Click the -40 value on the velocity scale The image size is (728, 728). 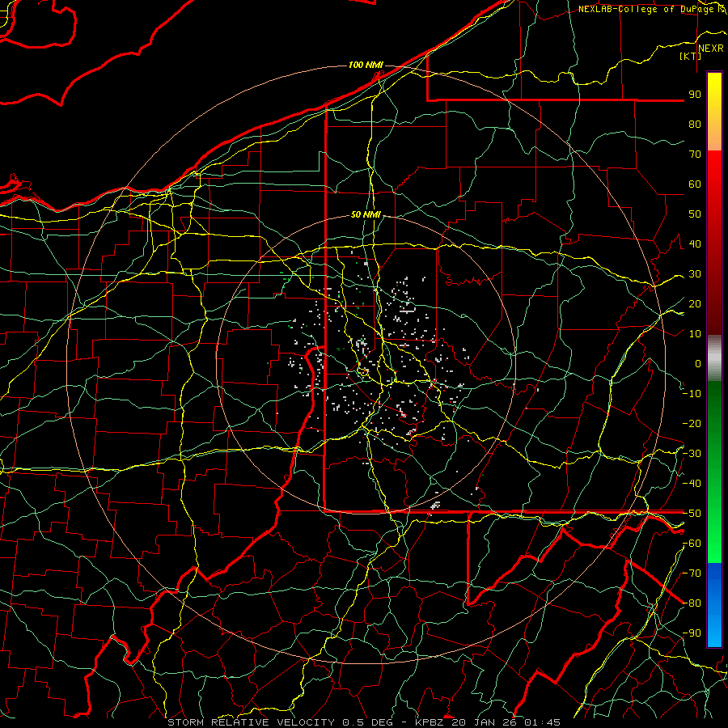692,484
